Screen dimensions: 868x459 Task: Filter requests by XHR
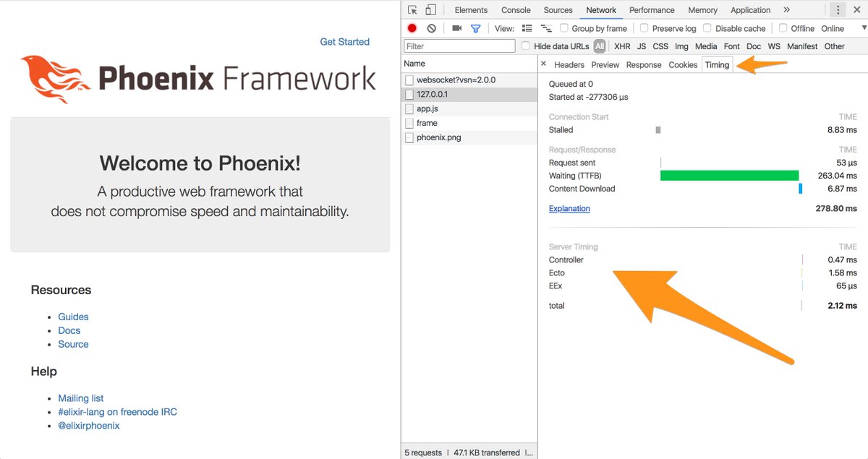622,46
